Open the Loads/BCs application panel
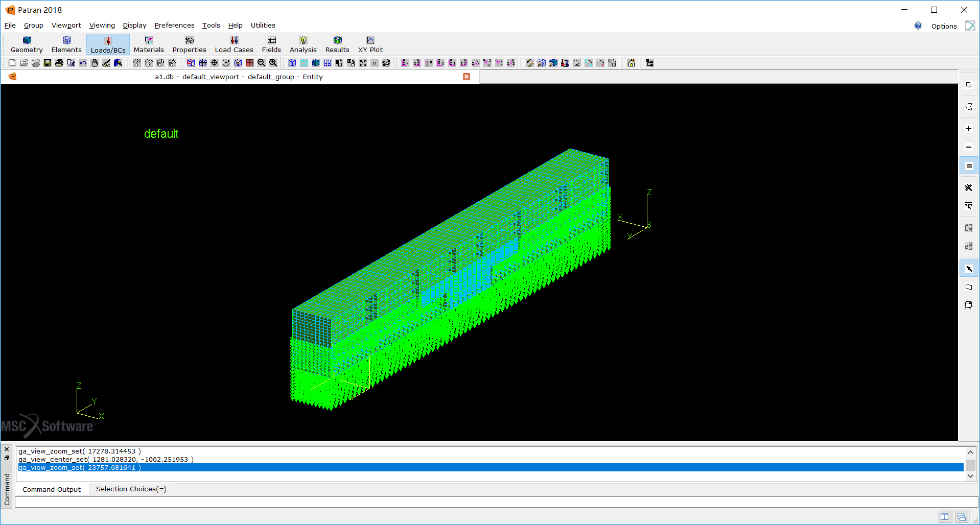The height and width of the screenshot is (525, 980). pyautogui.click(x=108, y=44)
